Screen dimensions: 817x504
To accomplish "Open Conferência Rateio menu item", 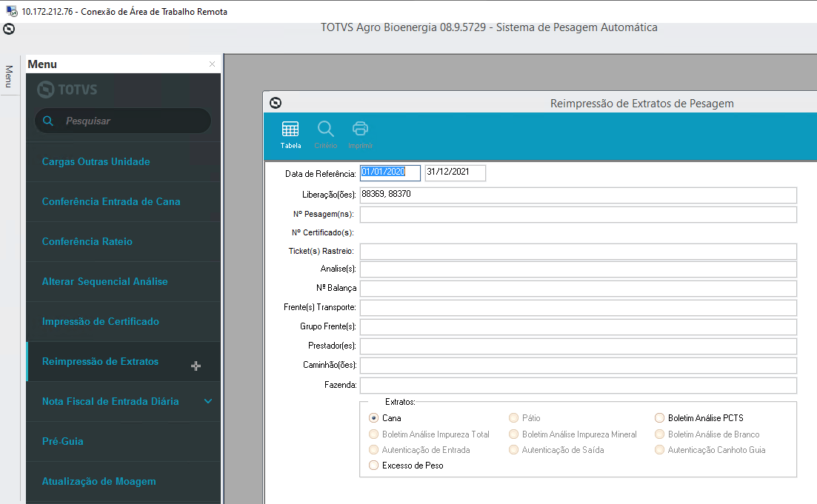I will coord(123,241).
